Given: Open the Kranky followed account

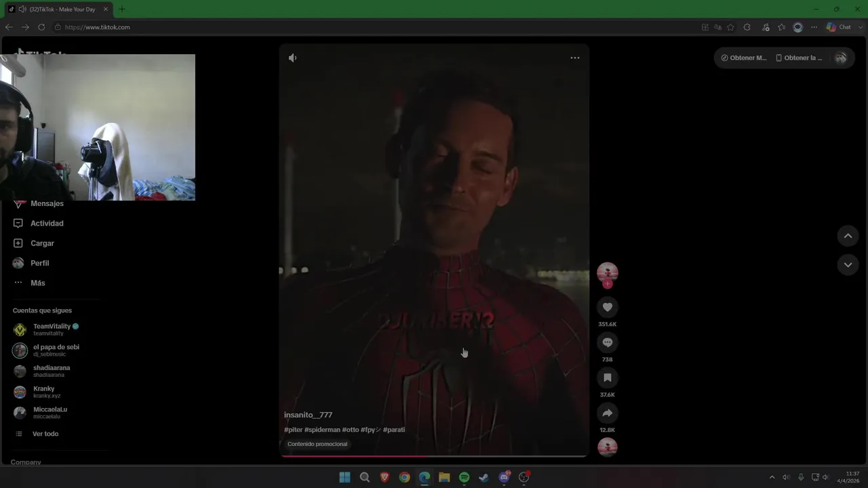Looking at the screenshot, I should tap(37, 392).
